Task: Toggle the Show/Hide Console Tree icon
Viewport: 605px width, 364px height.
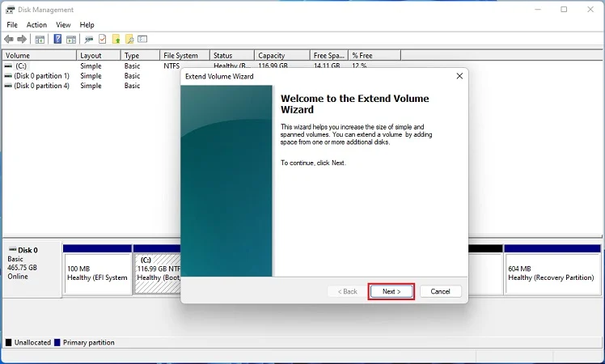Action: (40, 39)
